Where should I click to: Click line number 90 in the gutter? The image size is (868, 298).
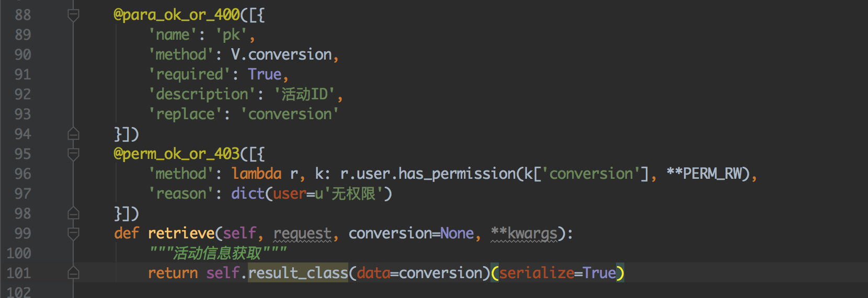pyautogui.click(x=22, y=55)
